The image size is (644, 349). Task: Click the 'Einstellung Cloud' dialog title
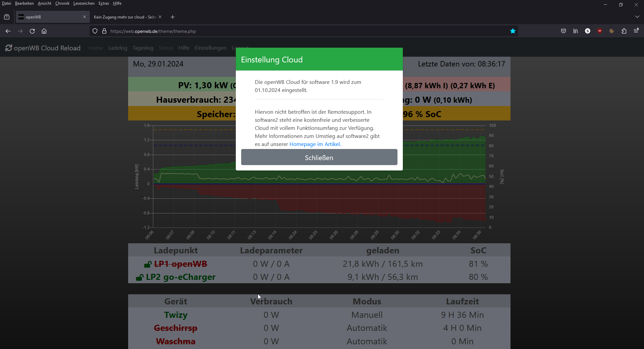(x=272, y=60)
